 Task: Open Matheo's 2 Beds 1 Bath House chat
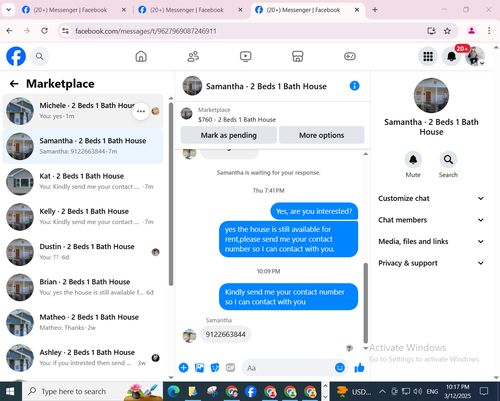tap(83, 323)
